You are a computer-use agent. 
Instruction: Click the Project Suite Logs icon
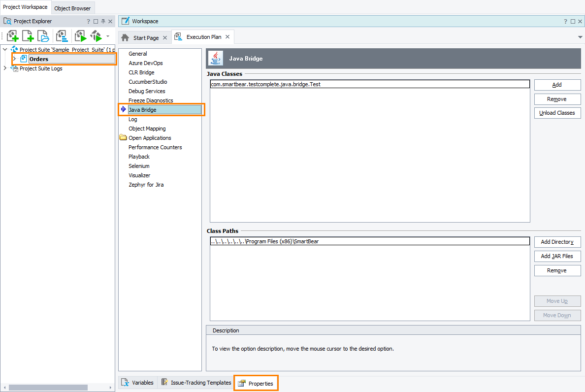[14, 68]
